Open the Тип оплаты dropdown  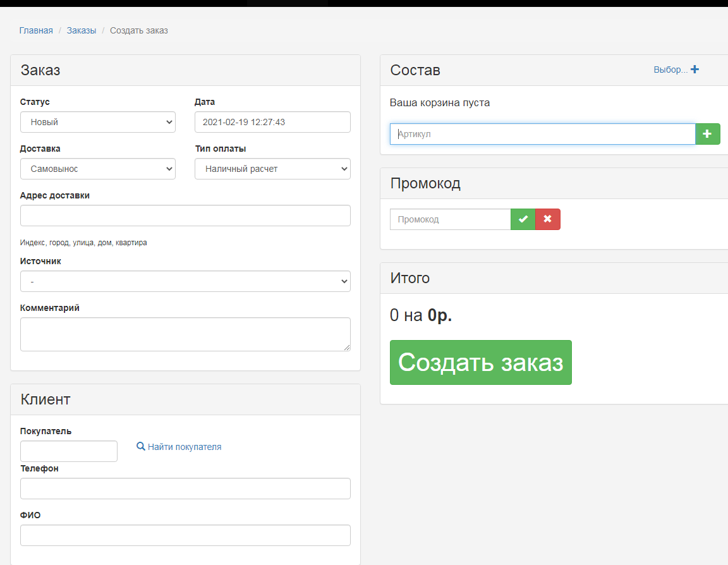coord(272,169)
